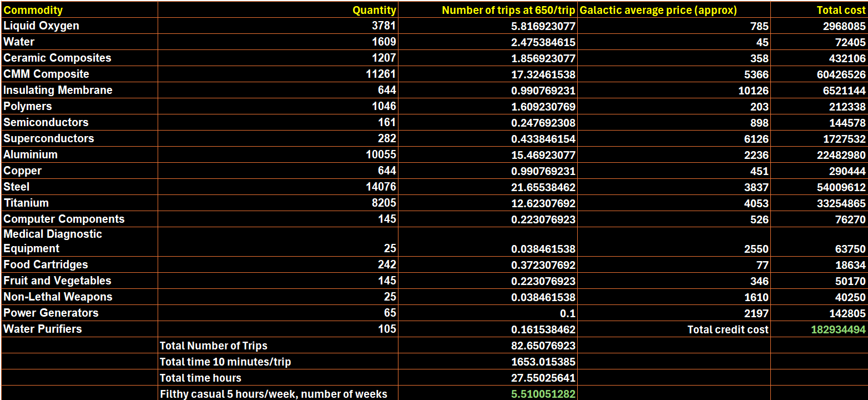Select Water quantity 1609
The image size is (868, 400).
(278, 42)
